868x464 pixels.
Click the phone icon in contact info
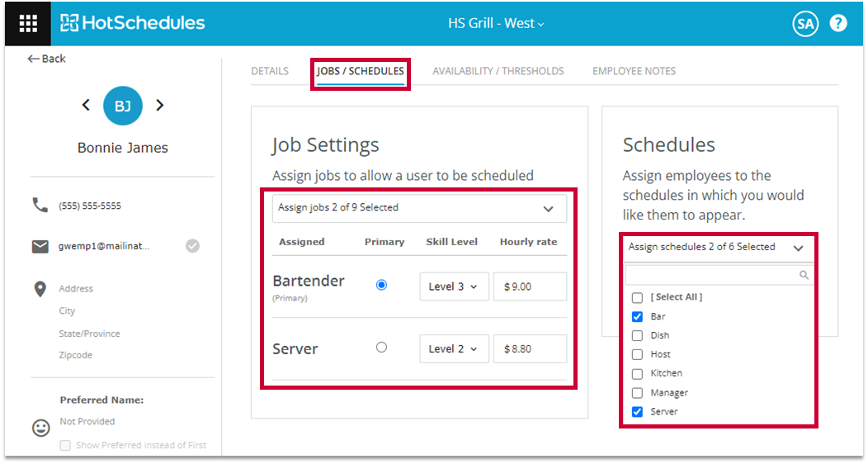(40, 206)
